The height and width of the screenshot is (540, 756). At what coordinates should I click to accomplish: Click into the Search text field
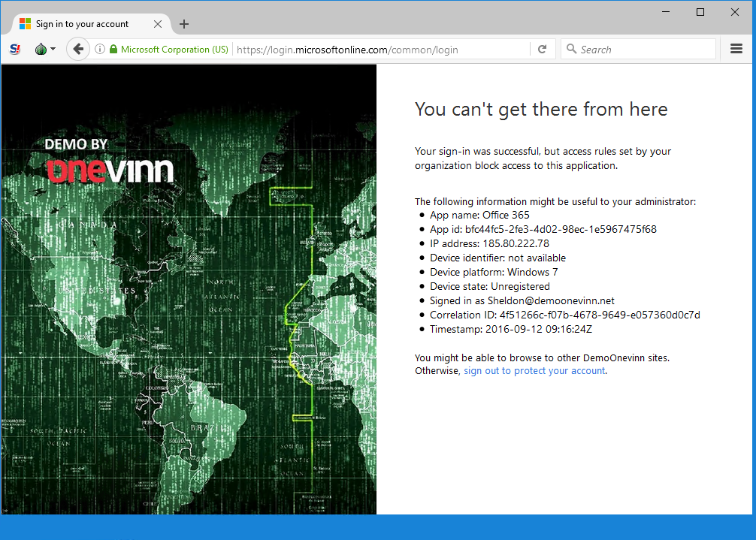point(643,50)
